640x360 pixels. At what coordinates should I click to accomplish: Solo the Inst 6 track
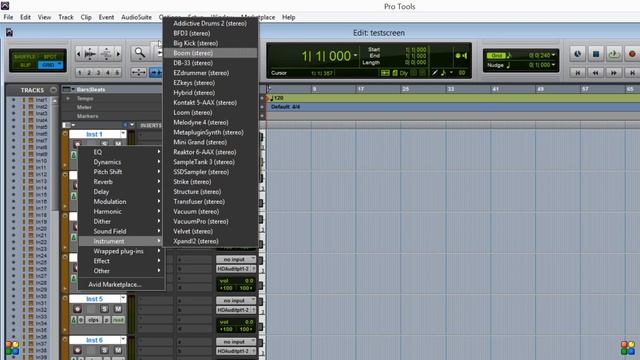pyautogui.click(x=104, y=350)
